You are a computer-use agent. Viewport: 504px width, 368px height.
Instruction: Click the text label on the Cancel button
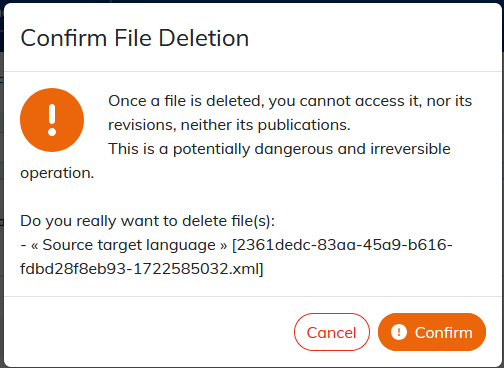pos(332,333)
